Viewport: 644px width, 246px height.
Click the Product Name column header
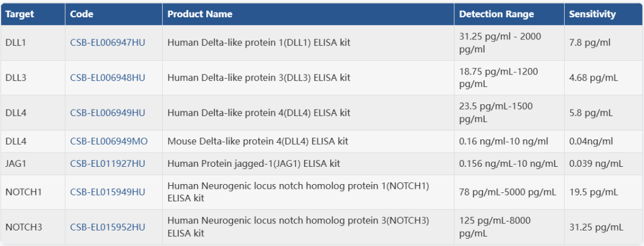click(x=200, y=14)
